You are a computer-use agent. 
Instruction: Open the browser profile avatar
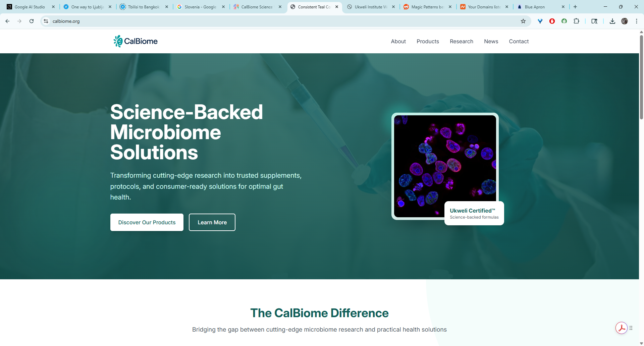click(x=625, y=21)
